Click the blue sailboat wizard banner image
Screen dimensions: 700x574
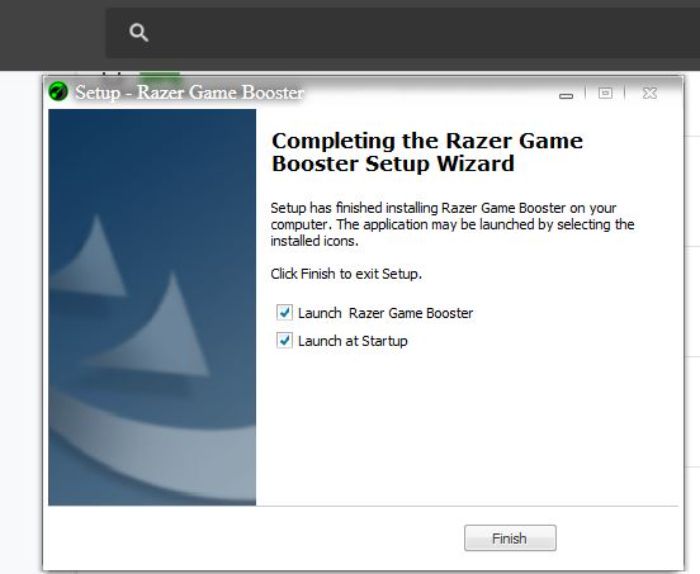(x=152, y=307)
